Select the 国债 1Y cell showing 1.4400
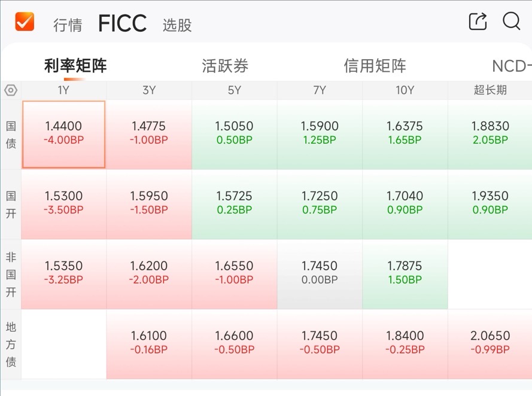The width and height of the screenshot is (532, 396). click(x=64, y=134)
